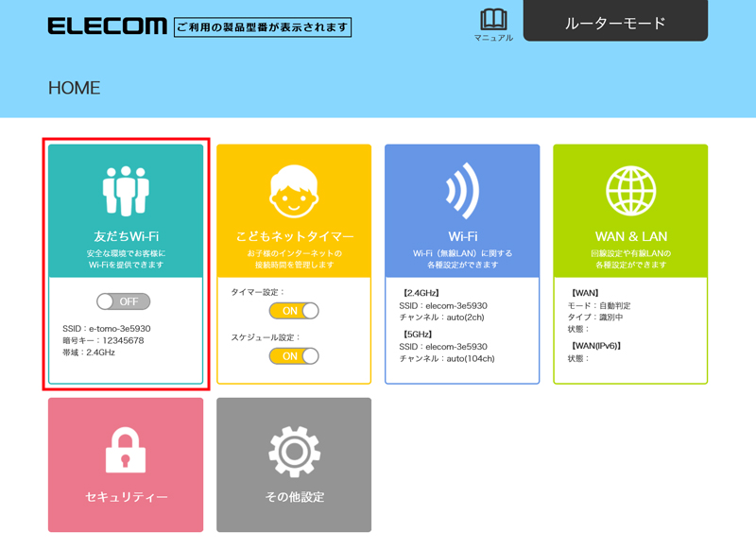Click the SSID e-tomo-3e5930 text
Viewport: 756px width, 550px height.
(107, 329)
